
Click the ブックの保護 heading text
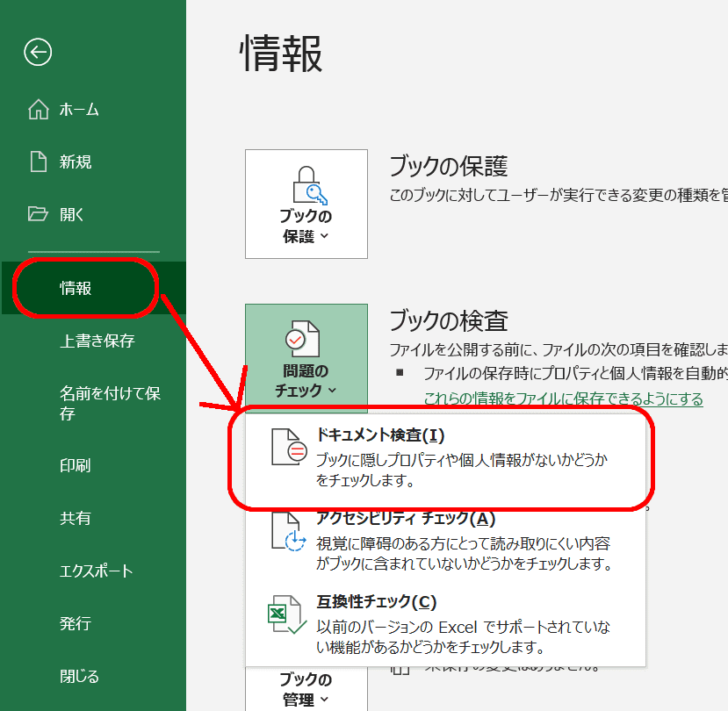(449, 166)
